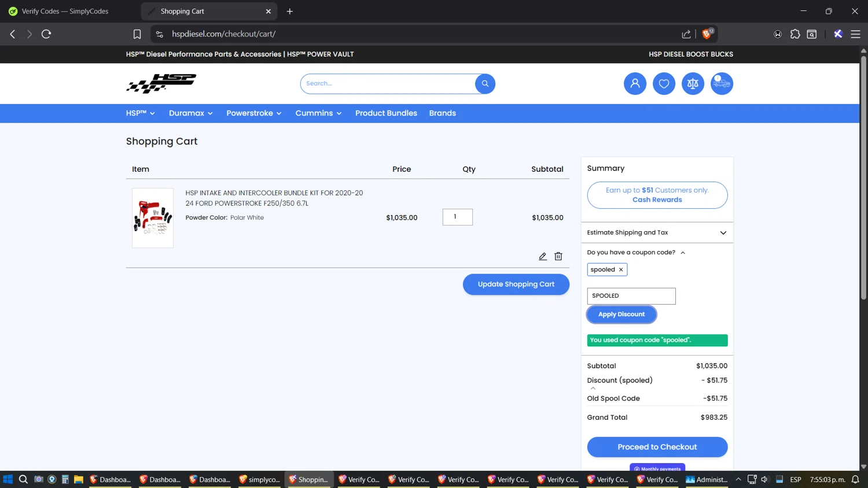Image resolution: width=868 pixels, height=488 pixels.
Task: Click the search magnifier button
Action: click(485, 84)
